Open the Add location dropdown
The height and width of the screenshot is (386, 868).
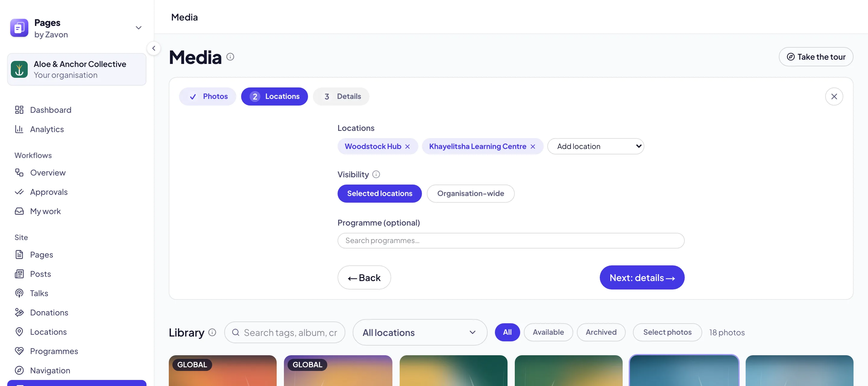point(596,146)
